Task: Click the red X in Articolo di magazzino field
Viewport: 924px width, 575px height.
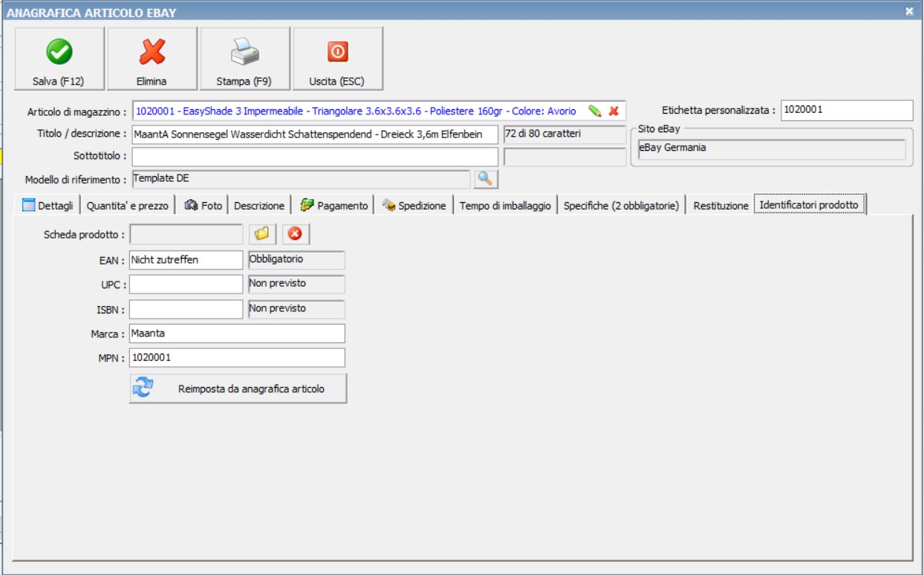Action: (x=614, y=111)
